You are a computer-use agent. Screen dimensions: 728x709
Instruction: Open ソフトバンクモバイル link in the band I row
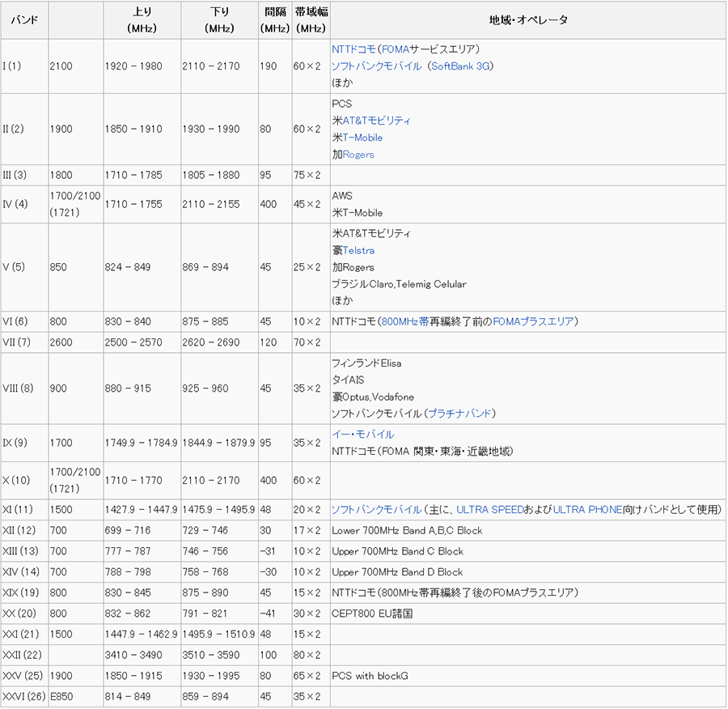click(x=376, y=66)
